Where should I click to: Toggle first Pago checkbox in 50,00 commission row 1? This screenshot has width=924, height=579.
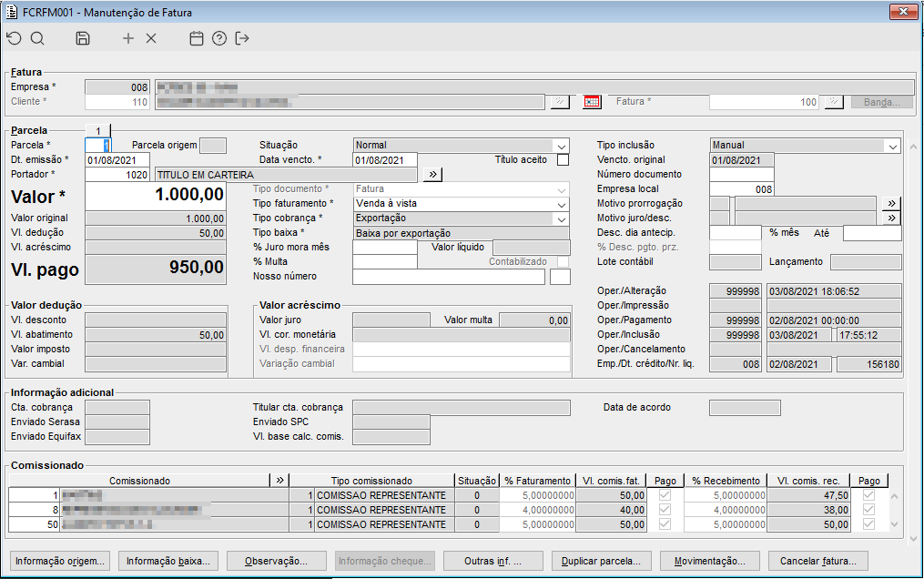tap(665, 494)
